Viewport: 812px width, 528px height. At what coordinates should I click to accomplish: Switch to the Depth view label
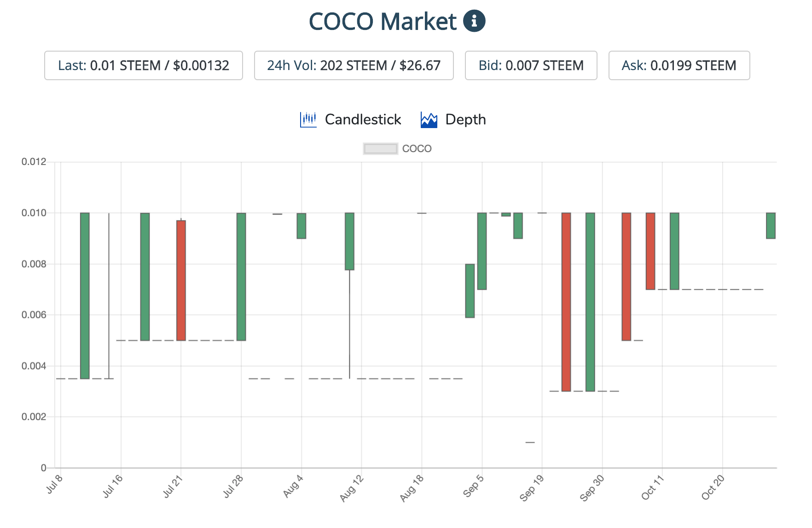coord(465,120)
